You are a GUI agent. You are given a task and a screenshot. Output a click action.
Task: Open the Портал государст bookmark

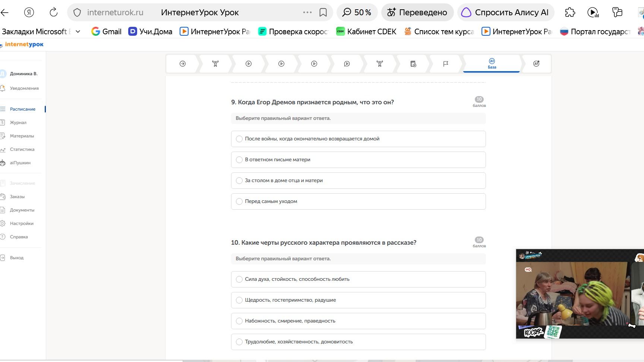coord(595,32)
